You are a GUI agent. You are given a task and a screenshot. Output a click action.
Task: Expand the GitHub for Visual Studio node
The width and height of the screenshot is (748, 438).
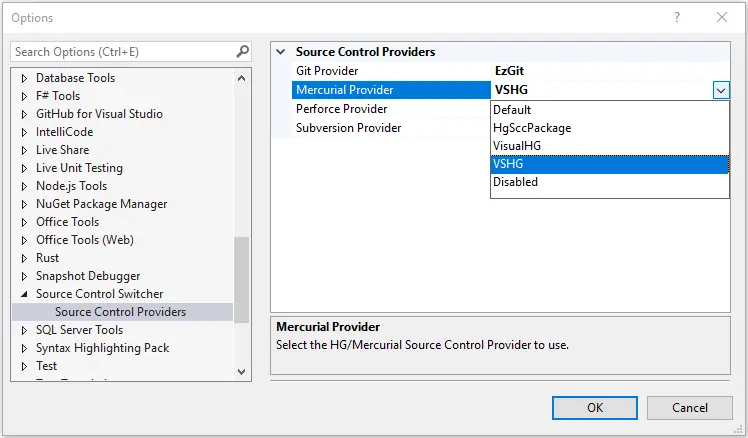point(24,114)
